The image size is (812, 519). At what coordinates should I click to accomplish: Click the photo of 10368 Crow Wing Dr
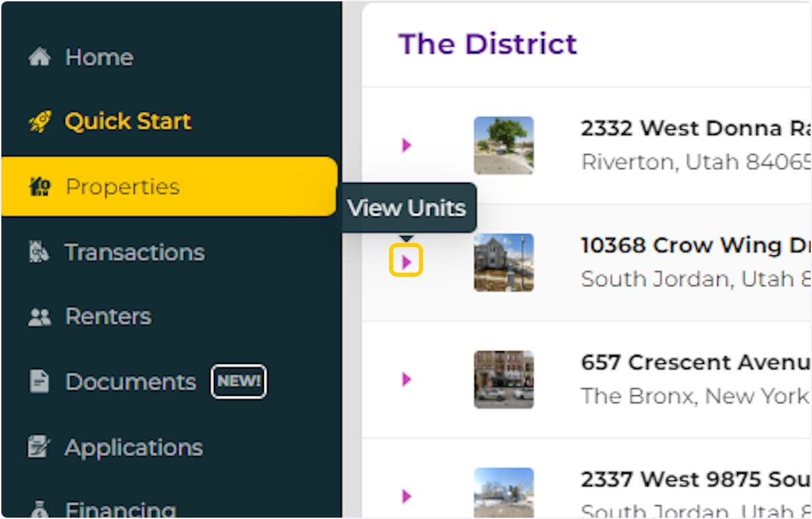click(503, 263)
